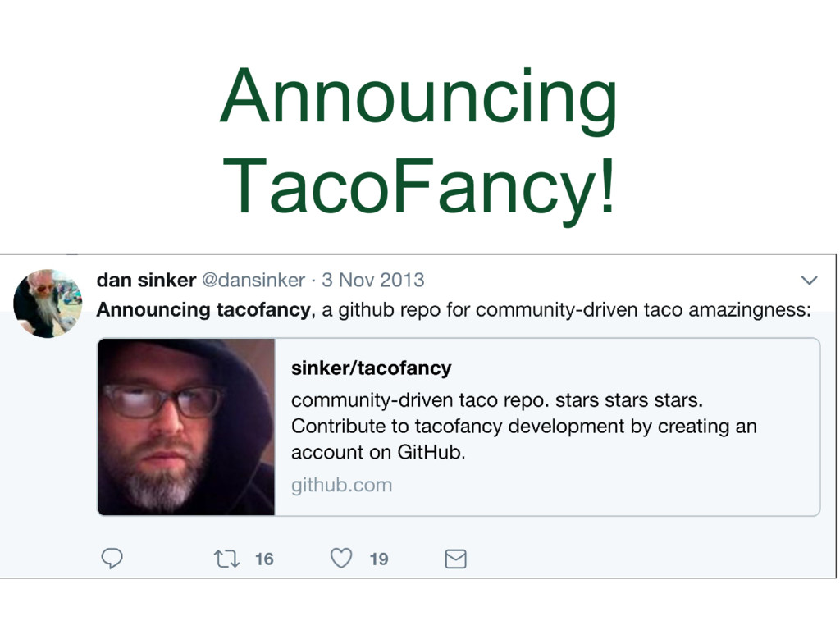840x630 pixels.
Task: Click the bold "Announcing tacofancy" tweet text
Action: tap(203, 310)
